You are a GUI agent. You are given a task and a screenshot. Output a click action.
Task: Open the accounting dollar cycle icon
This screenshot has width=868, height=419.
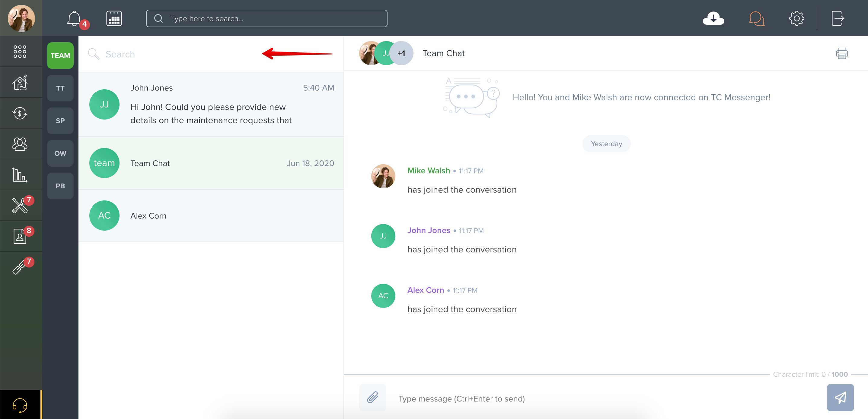(20, 113)
